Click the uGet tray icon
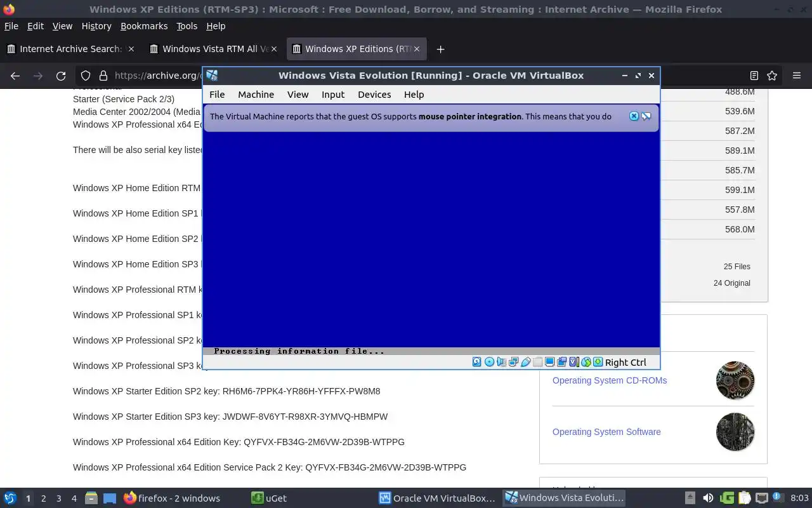The height and width of the screenshot is (508, 812). coord(727,498)
